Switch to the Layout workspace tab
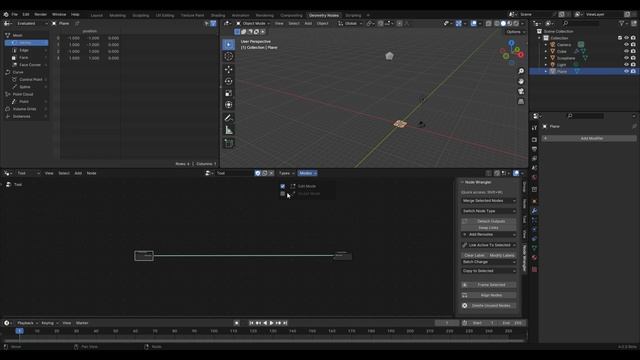Screen dimensions: 640x360 coord(97,16)
